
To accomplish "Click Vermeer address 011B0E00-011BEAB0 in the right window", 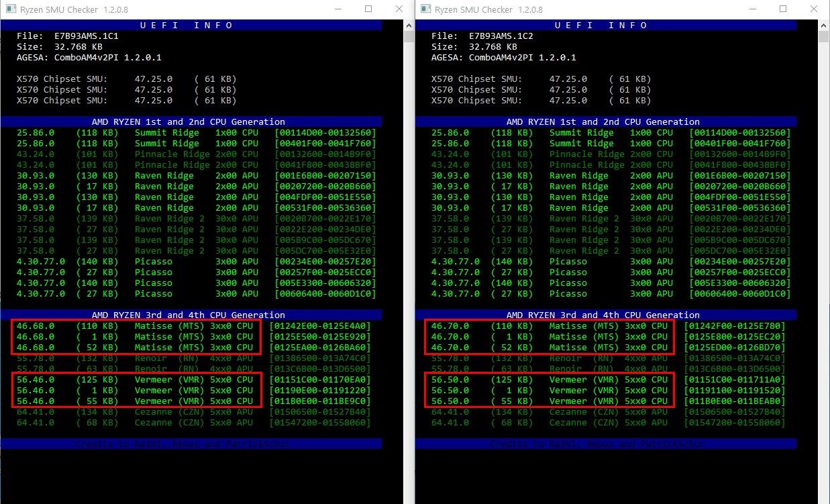I will coord(735,401).
